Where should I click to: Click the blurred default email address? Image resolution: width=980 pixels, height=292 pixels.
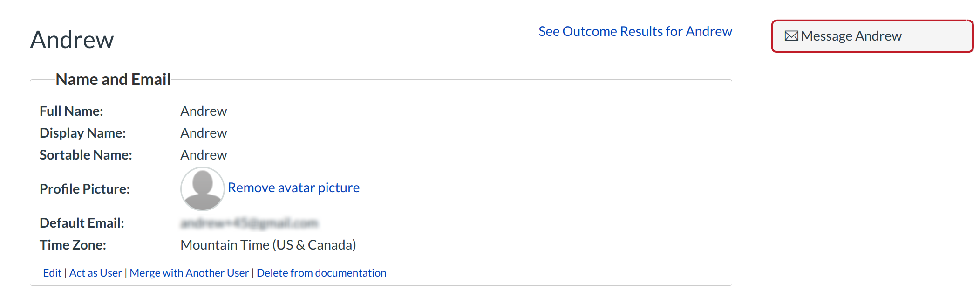pyautogui.click(x=249, y=223)
